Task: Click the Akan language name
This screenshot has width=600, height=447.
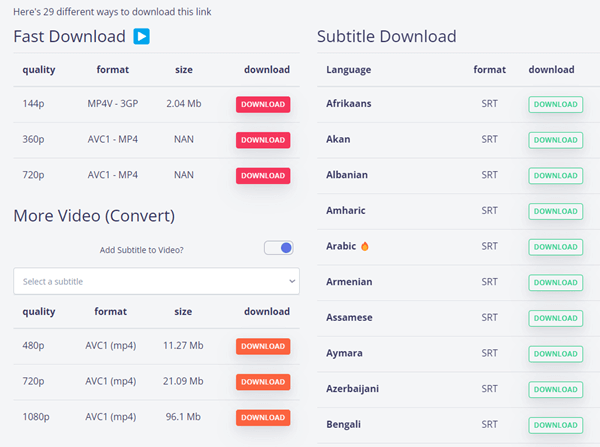Action: [x=338, y=139]
